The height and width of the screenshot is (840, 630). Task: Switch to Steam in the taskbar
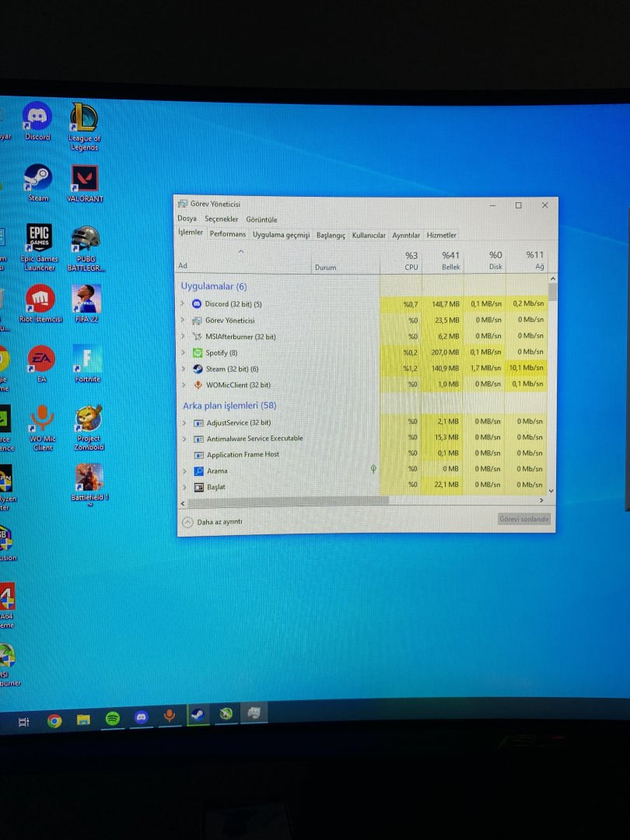[198, 715]
